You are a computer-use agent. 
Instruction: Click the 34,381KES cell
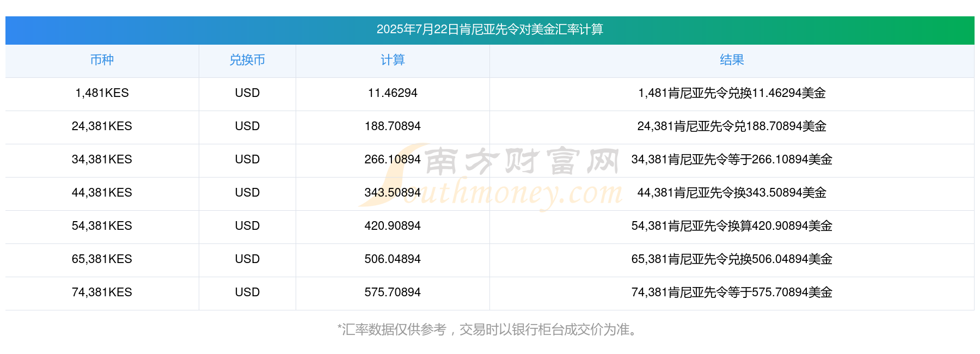click(x=102, y=160)
